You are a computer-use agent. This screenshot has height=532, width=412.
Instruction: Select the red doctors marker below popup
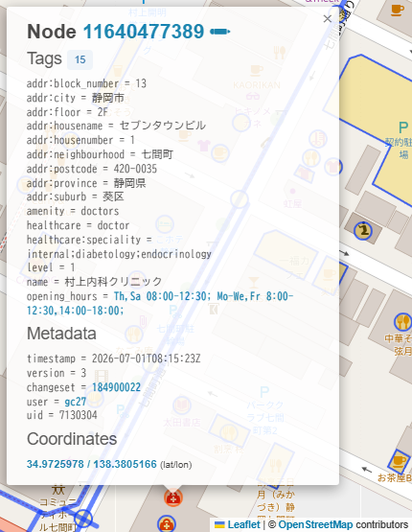[173, 498]
